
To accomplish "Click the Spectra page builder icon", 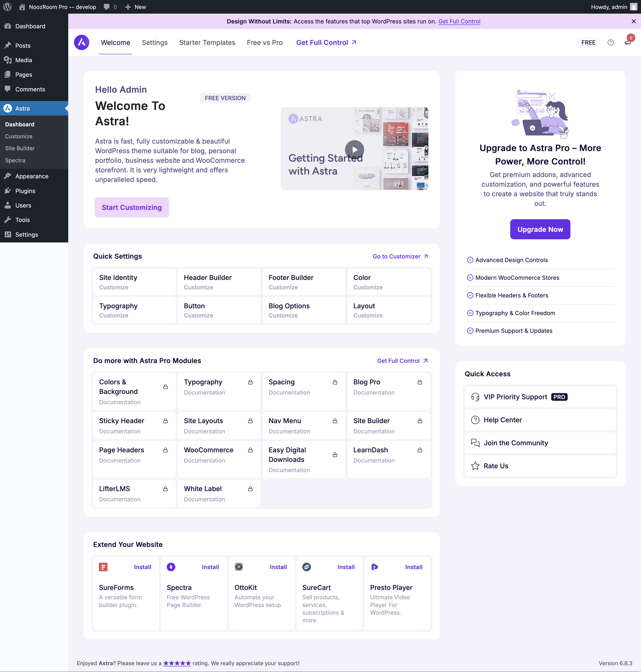I will [x=171, y=567].
